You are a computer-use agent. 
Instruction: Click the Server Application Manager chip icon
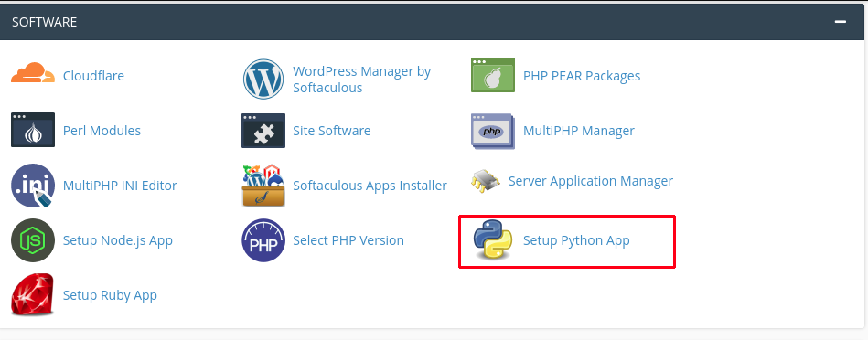(486, 181)
